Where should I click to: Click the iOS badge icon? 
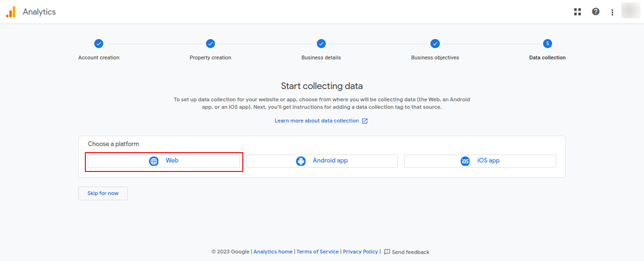[465, 161]
